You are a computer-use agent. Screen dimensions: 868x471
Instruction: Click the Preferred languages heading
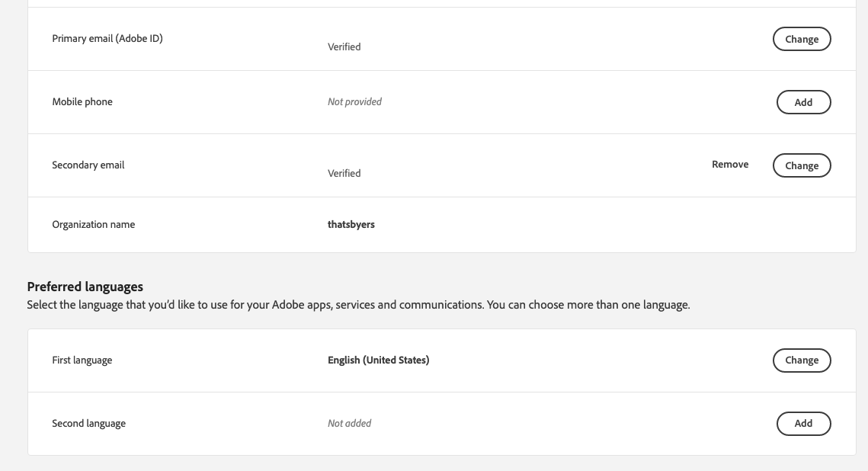[85, 287]
